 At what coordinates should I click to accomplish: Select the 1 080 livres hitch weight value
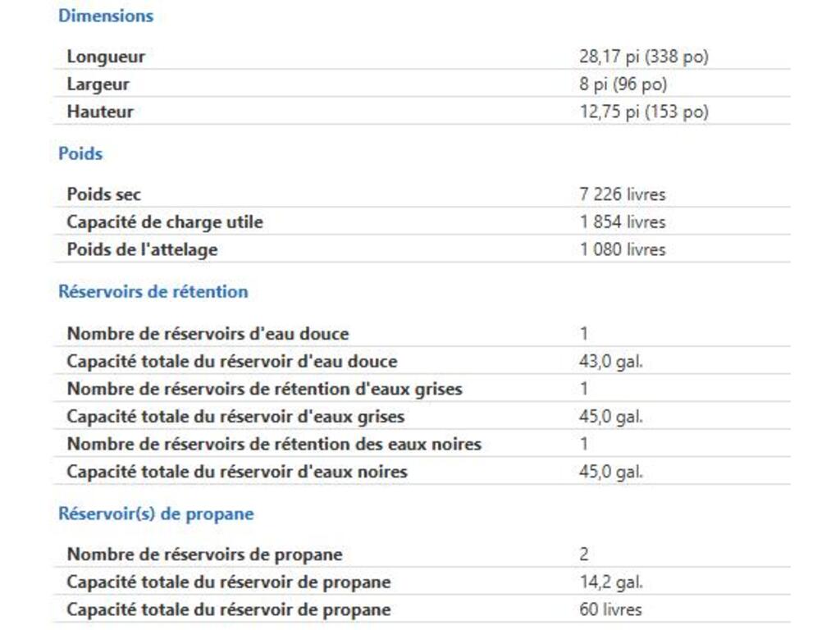click(622, 249)
